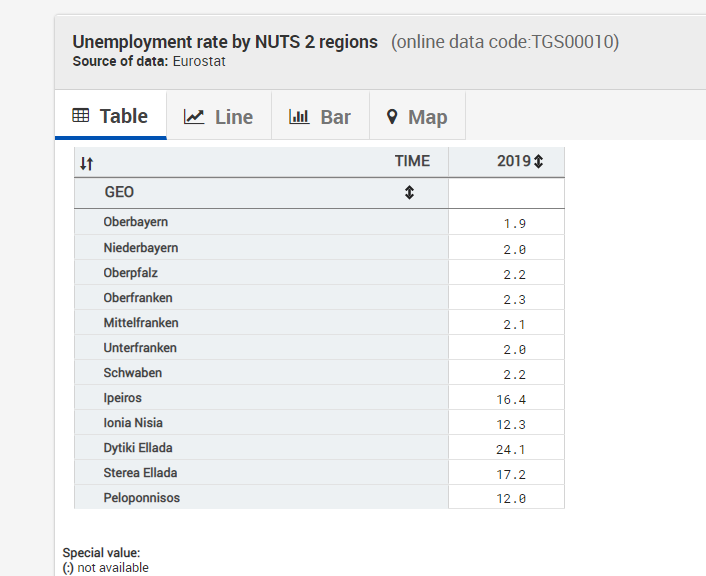This screenshot has height=576, width=706.
Task: Click the dataset title Unemployment rate by NUTS 2 regions
Action: point(225,42)
